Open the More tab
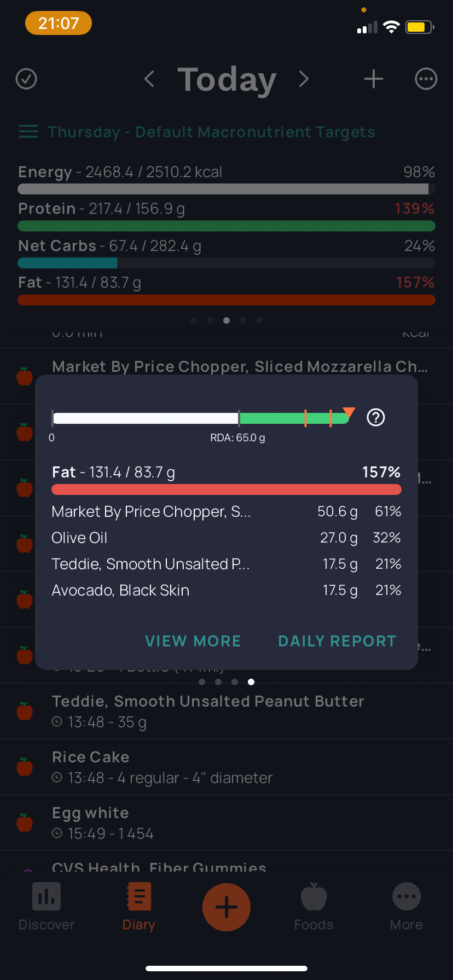453x980 pixels. click(x=406, y=907)
